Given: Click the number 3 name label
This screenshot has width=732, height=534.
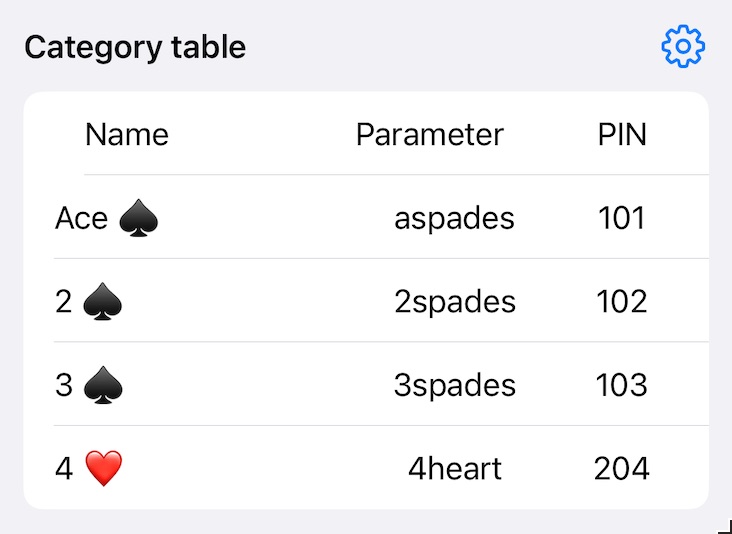Looking at the screenshot, I should (x=64, y=385).
